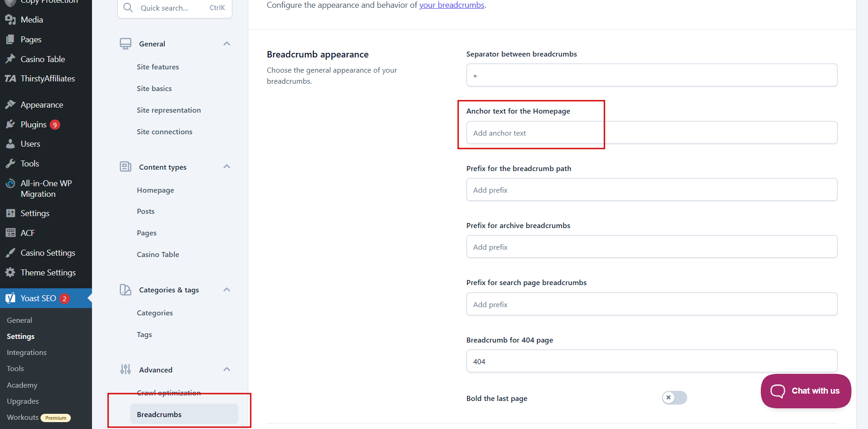This screenshot has height=429, width=868.
Task: Click the Theme Settings gear icon
Action: pos(10,273)
